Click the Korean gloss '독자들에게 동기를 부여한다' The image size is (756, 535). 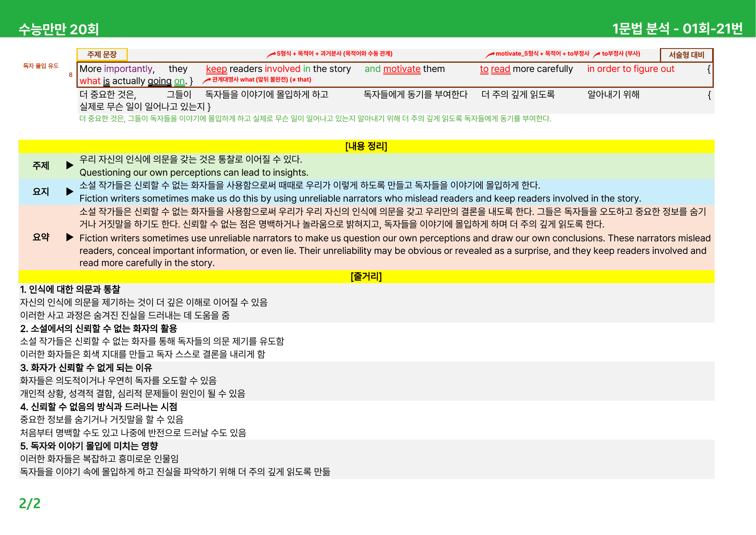pyautogui.click(x=415, y=95)
